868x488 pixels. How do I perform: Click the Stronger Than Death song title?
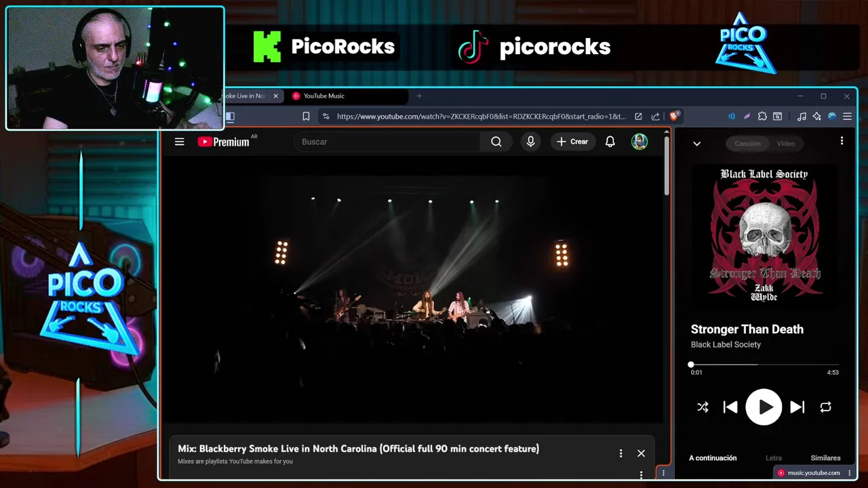pyautogui.click(x=747, y=329)
